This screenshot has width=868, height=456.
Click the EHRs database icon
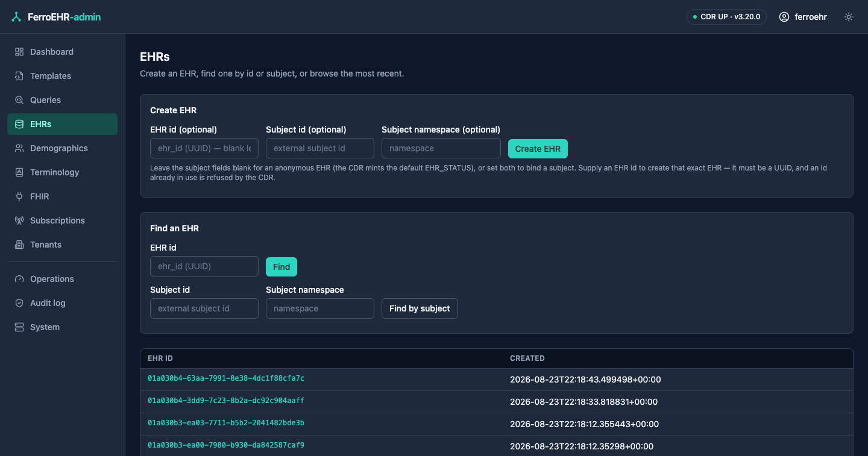click(19, 124)
